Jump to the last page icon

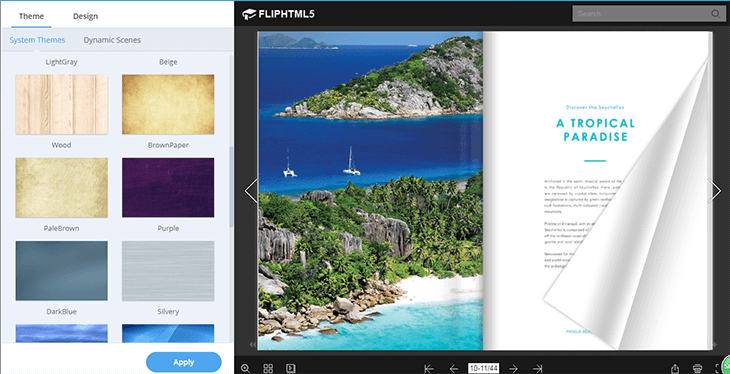pos(538,368)
